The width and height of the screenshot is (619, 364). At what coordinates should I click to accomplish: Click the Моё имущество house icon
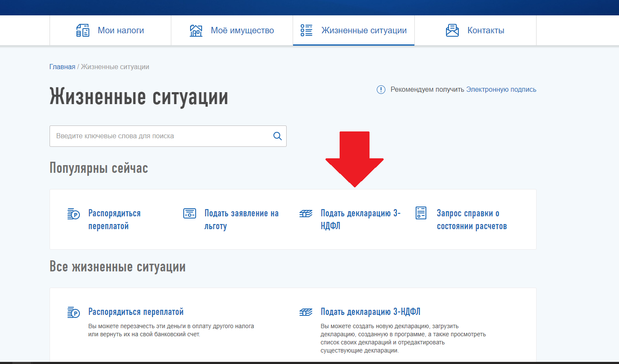pyautogui.click(x=196, y=30)
